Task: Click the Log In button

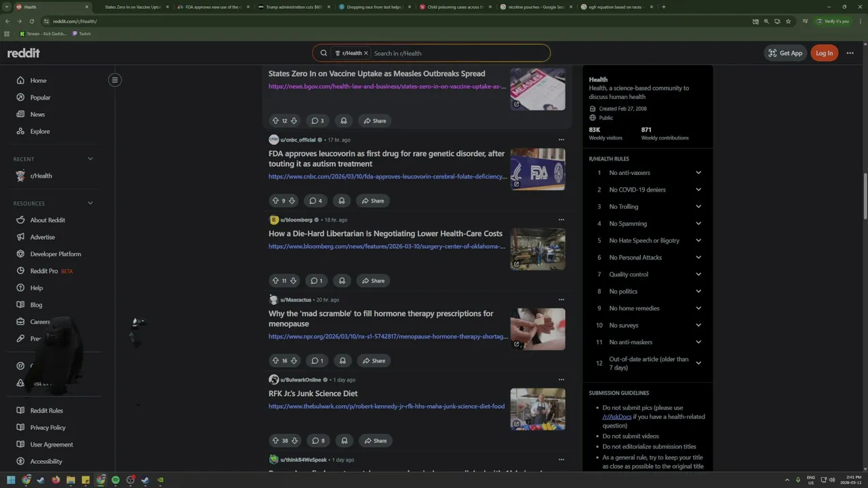Action: 824,53
